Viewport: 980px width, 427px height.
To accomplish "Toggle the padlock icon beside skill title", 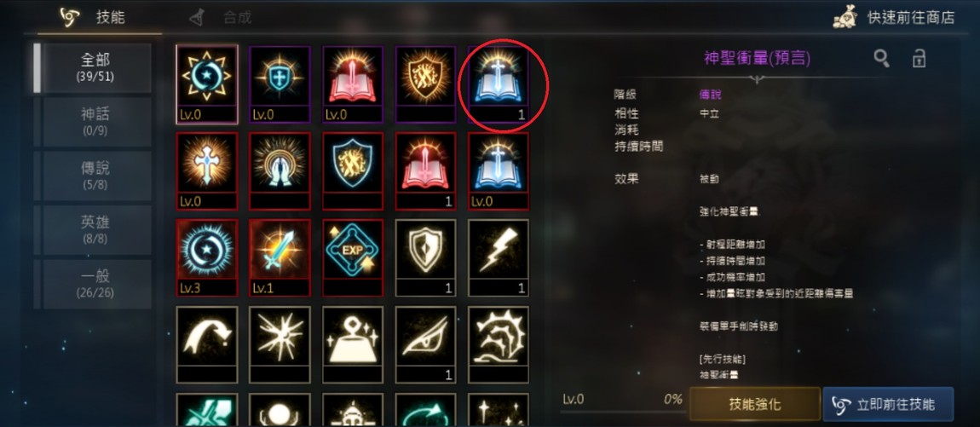I will (x=919, y=58).
